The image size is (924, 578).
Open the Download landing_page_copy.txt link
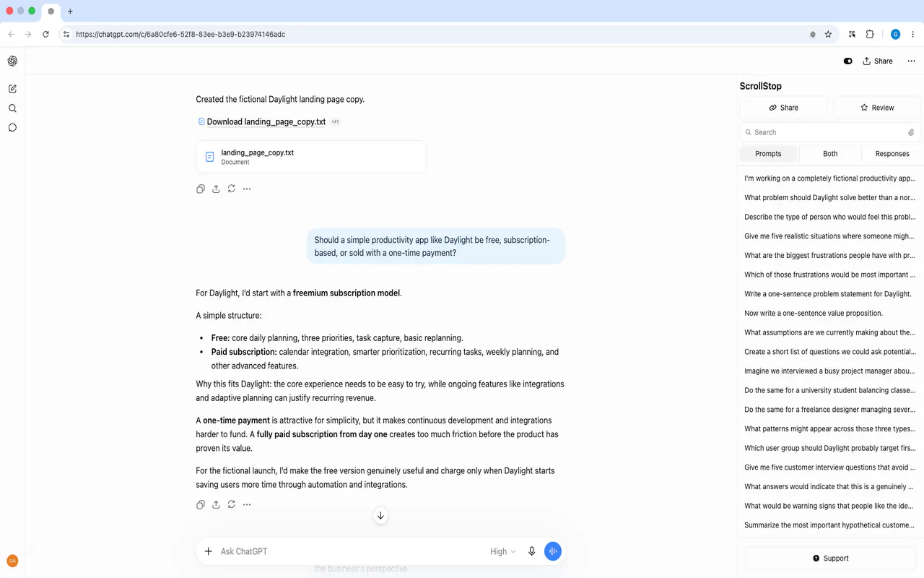click(x=266, y=121)
